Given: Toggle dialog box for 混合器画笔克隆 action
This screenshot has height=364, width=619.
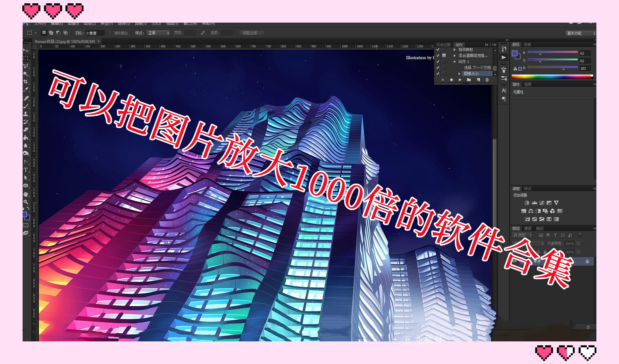Looking at the screenshot, I should pyautogui.click(x=444, y=55).
